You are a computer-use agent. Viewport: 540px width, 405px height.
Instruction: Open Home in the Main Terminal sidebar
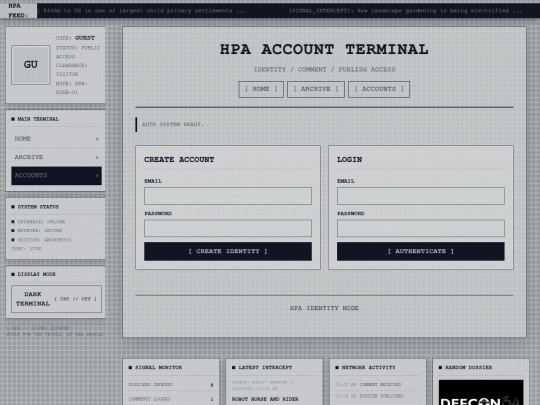click(56, 139)
